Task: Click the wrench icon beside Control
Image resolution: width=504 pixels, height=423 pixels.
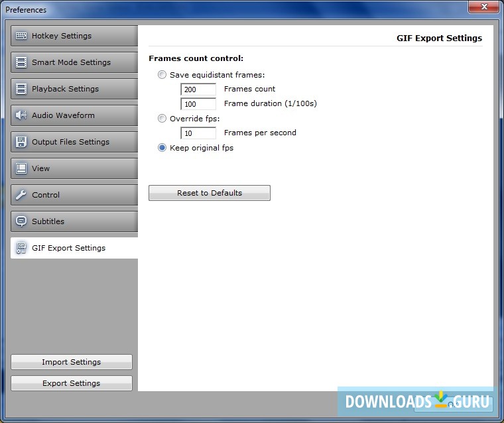Action: (x=21, y=195)
